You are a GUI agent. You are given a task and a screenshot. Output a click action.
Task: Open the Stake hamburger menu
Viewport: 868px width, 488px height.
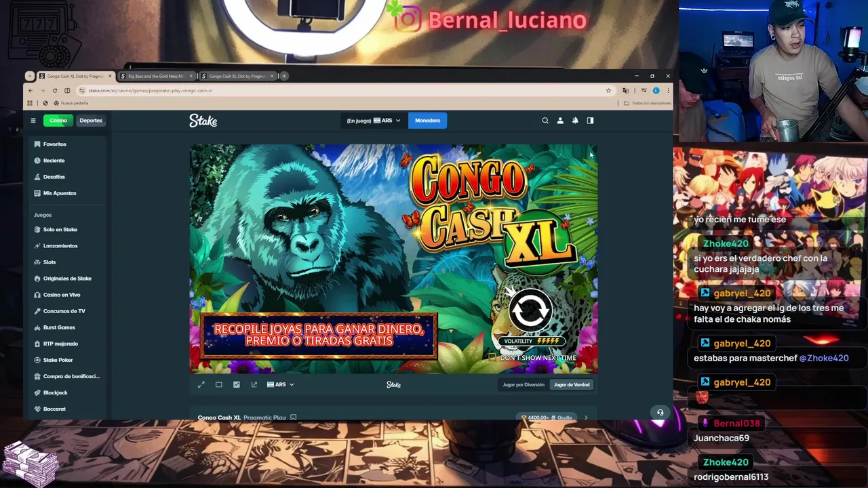click(x=33, y=121)
